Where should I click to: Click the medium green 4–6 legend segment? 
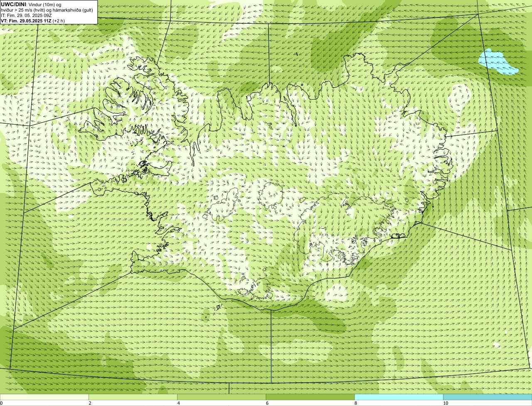(222, 397)
